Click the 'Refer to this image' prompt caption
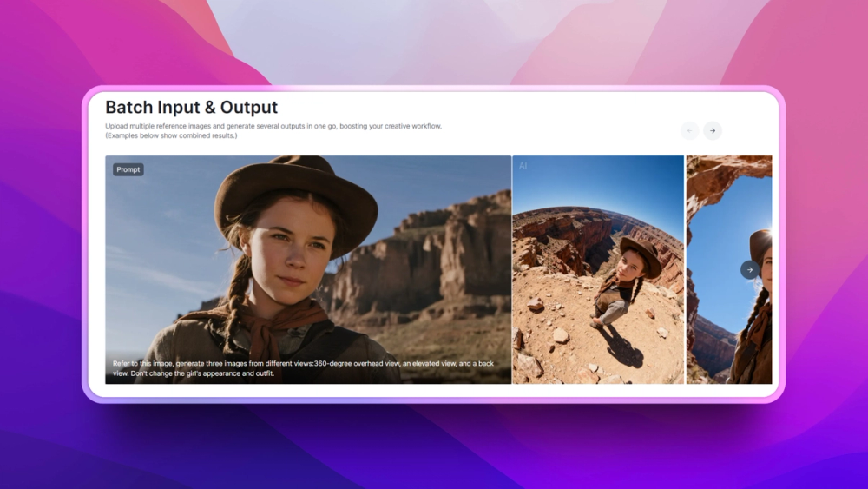The height and width of the screenshot is (489, 868). (303, 368)
